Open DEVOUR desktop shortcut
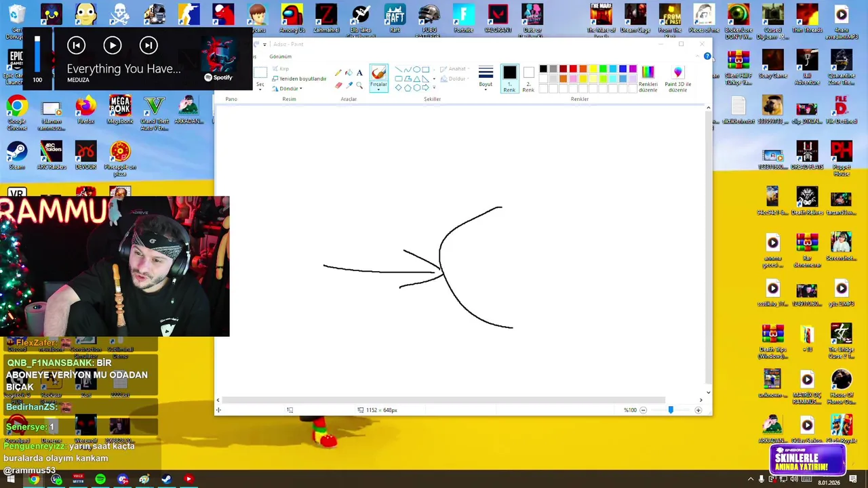This screenshot has height=488, width=868. [x=85, y=156]
